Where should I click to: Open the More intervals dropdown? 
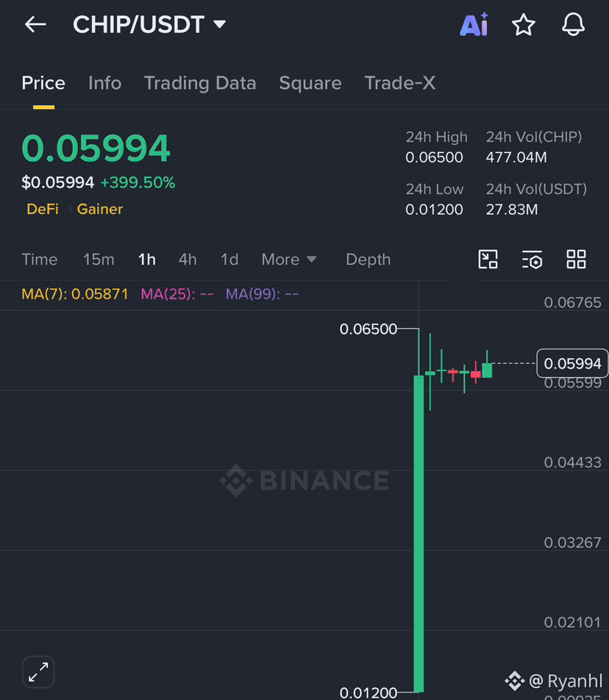289,260
